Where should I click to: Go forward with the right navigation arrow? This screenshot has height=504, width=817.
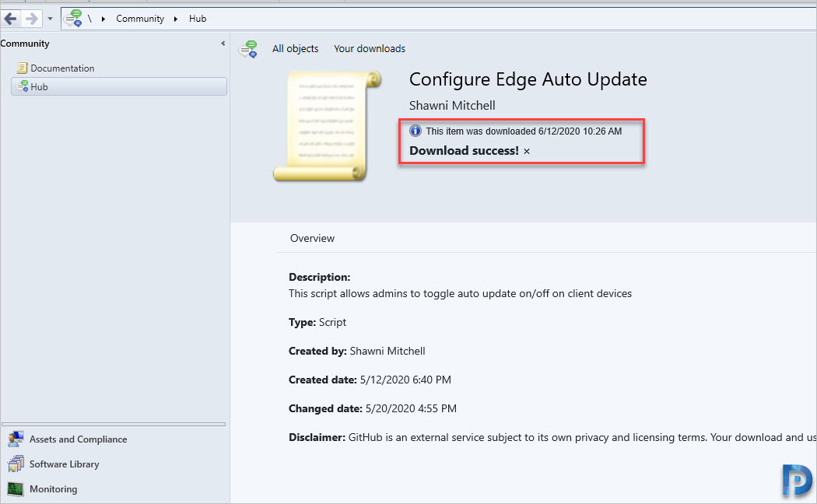[x=32, y=19]
